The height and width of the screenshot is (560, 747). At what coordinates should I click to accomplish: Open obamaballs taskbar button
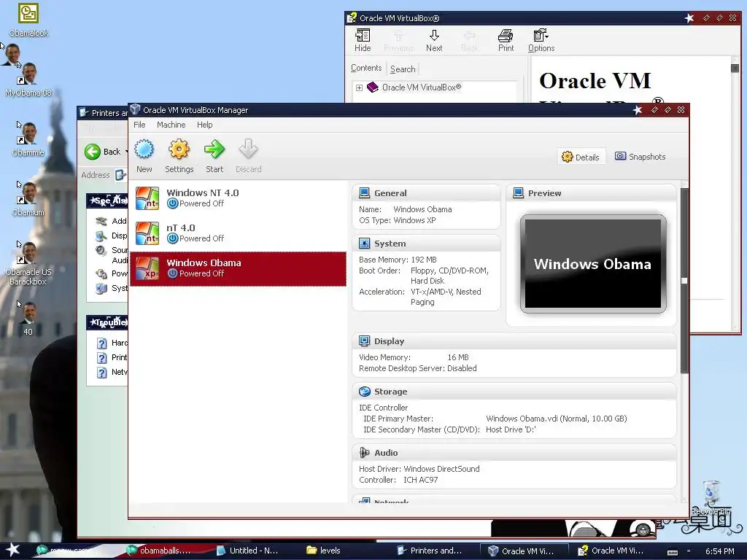tap(158, 551)
